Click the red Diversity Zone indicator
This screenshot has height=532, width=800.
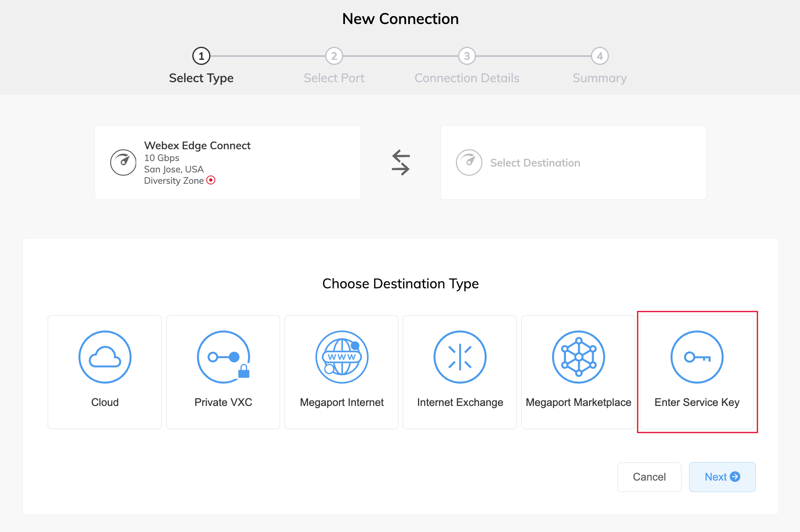pos(211,180)
